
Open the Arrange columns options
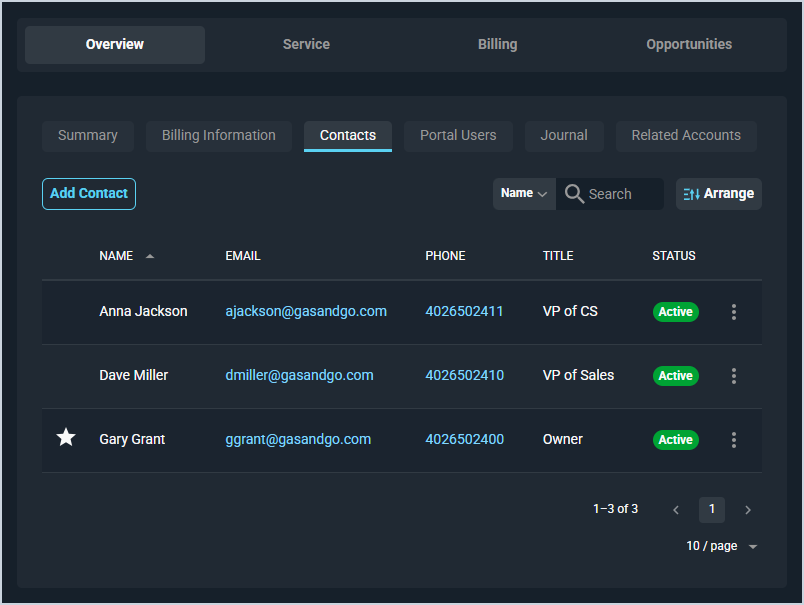click(x=719, y=194)
